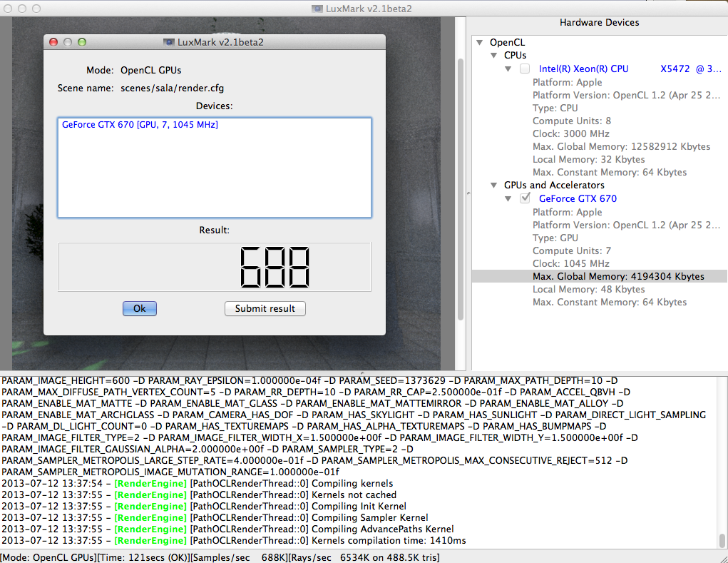
Task: Click the scene name scenes/sala/render.cfg text
Action: pos(173,88)
